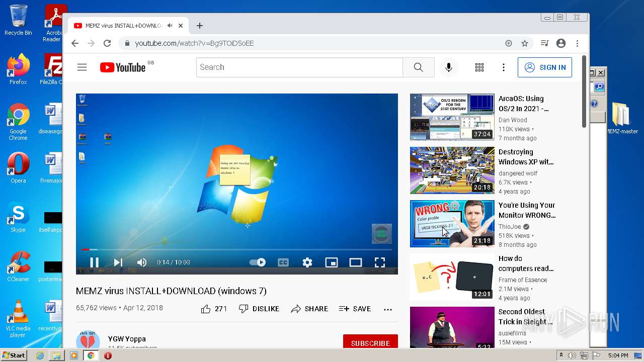Open the YouTube apps grid
This screenshot has height=362, width=644.
coord(479,67)
